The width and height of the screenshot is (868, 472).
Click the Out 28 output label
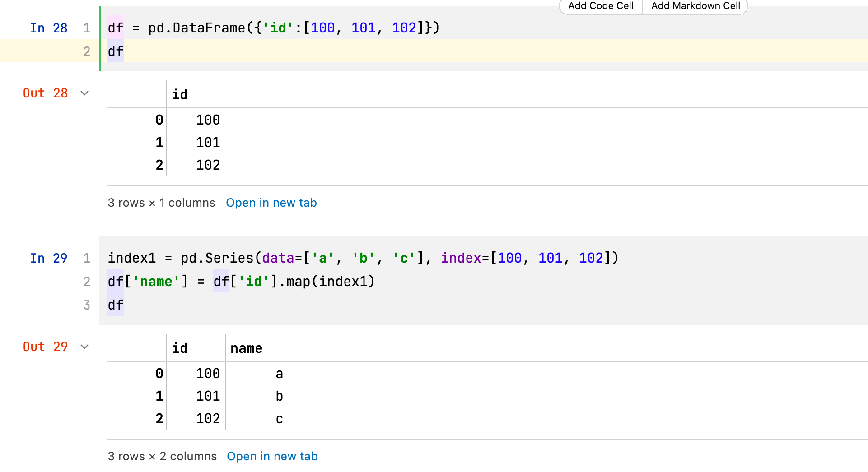coord(45,93)
